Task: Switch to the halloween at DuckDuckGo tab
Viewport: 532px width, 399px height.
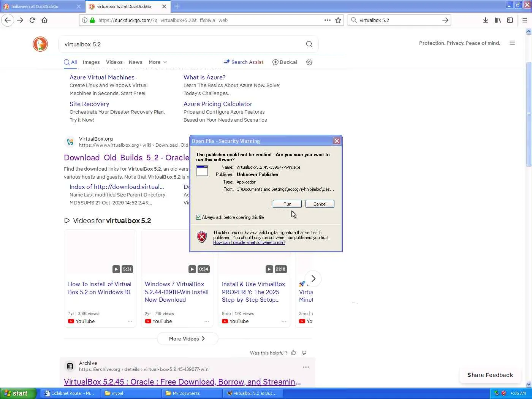Action: click(x=42, y=6)
